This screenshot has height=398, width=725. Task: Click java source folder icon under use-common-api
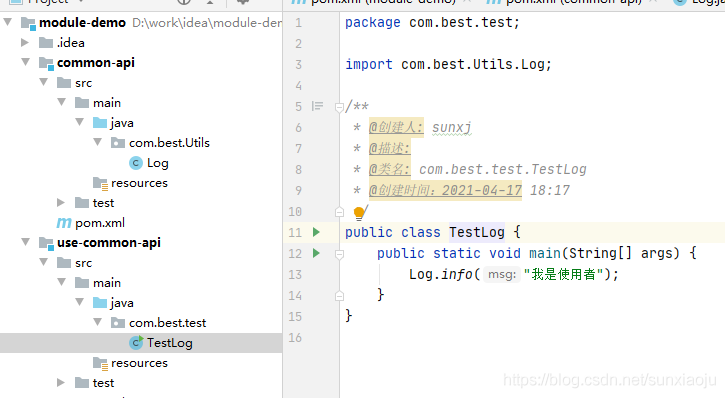[x=100, y=303]
